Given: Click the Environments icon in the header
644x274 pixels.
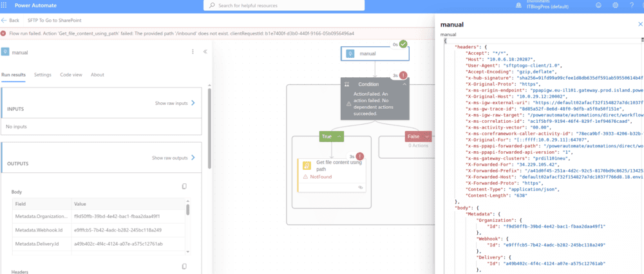Looking at the screenshot, I should tap(518, 5).
